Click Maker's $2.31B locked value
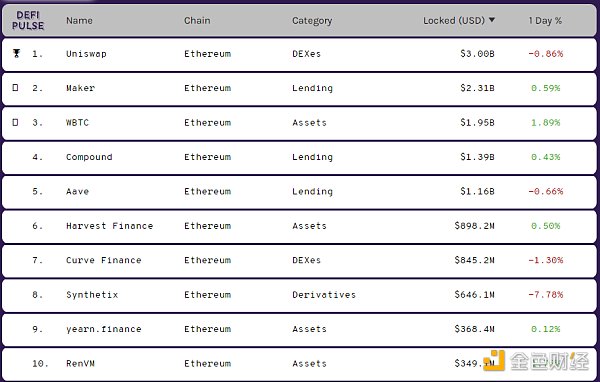600x382 pixels. [x=477, y=88]
